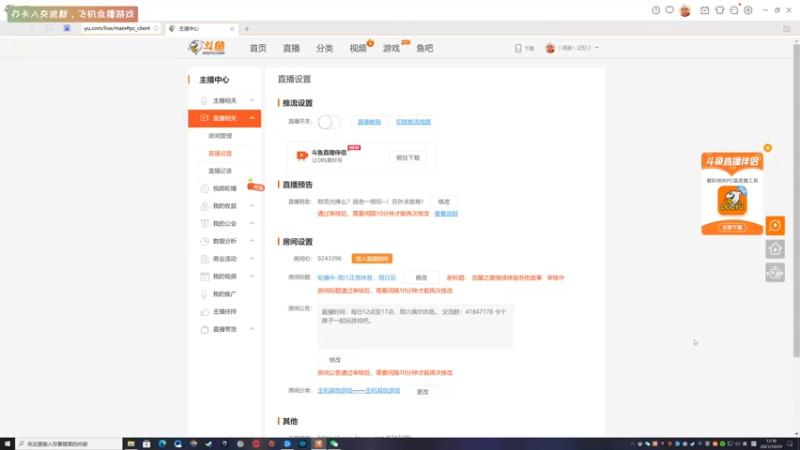The width and height of the screenshot is (800, 450).
Task: Open the 切换推流线路 link
Action: [413, 122]
